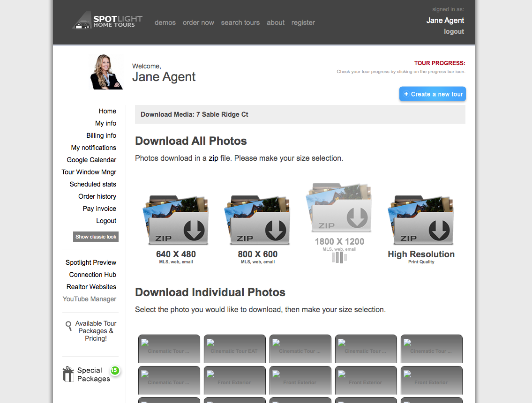Open Google Calendar in the sidebar
The width and height of the screenshot is (532, 403).
(x=91, y=160)
